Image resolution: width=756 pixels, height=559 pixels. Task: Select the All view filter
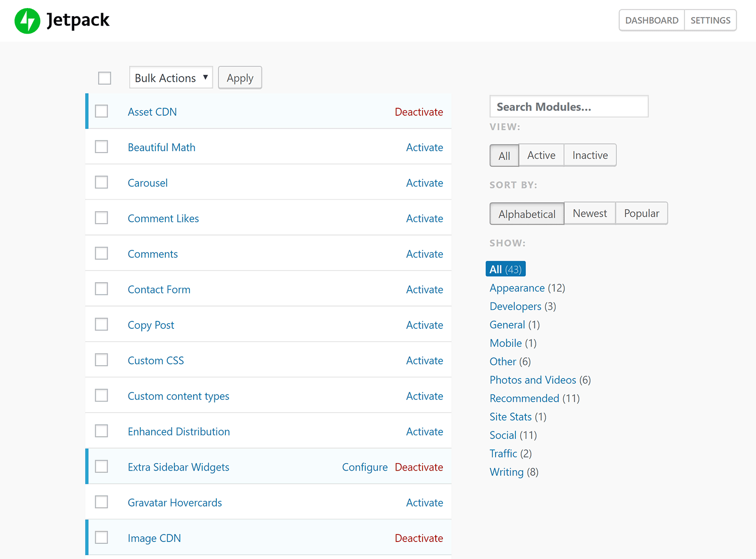(x=504, y=155)
